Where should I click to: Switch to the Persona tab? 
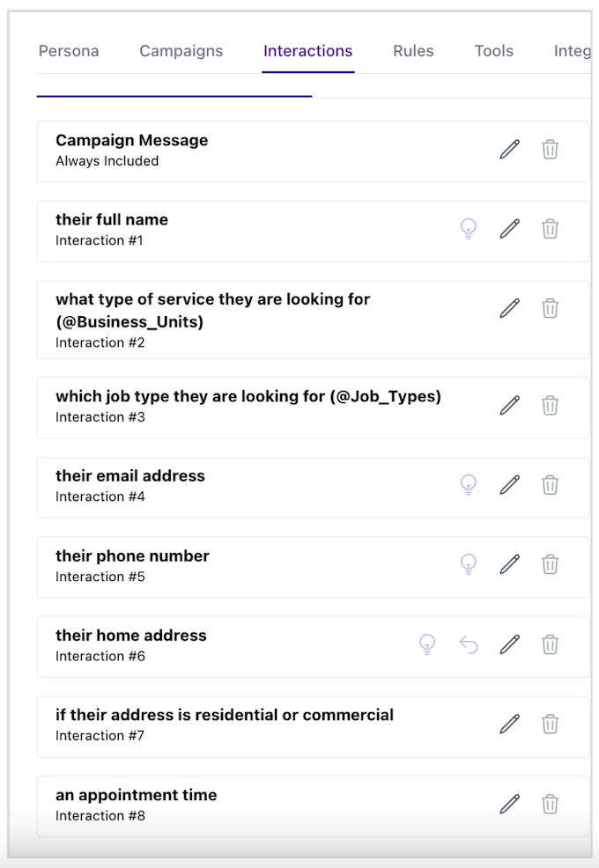coord(69,51)
